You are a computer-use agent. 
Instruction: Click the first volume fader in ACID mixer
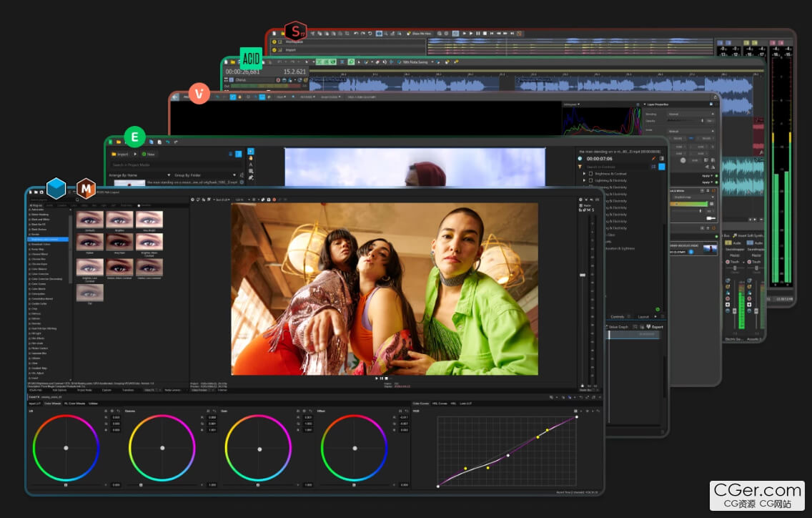pyautogui.click(x=734, y=311)
